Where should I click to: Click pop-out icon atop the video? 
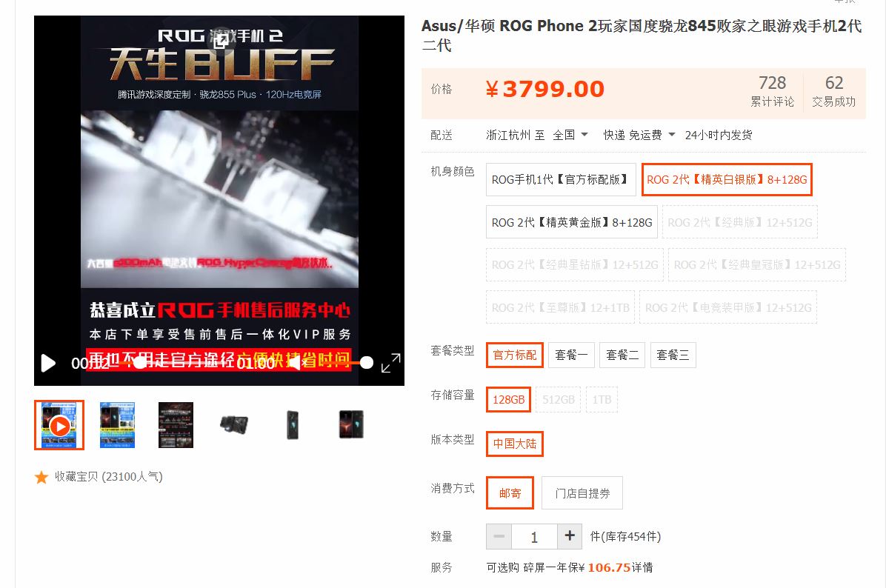pyautogui.click(x=221, y=39)
